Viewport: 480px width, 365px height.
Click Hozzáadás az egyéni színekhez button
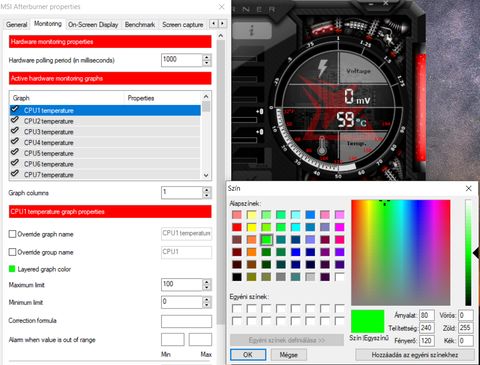[415, 355]
